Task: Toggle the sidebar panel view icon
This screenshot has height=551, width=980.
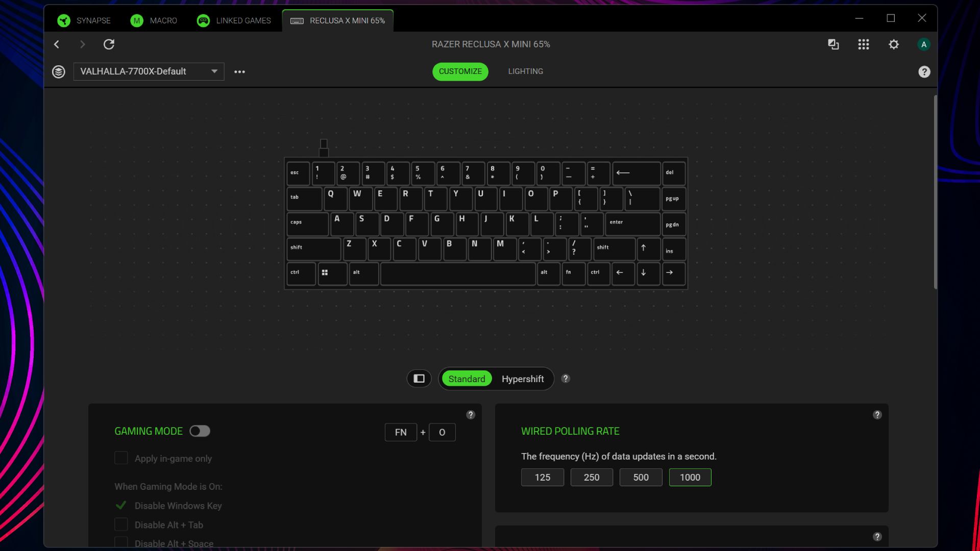Action: 419,379
